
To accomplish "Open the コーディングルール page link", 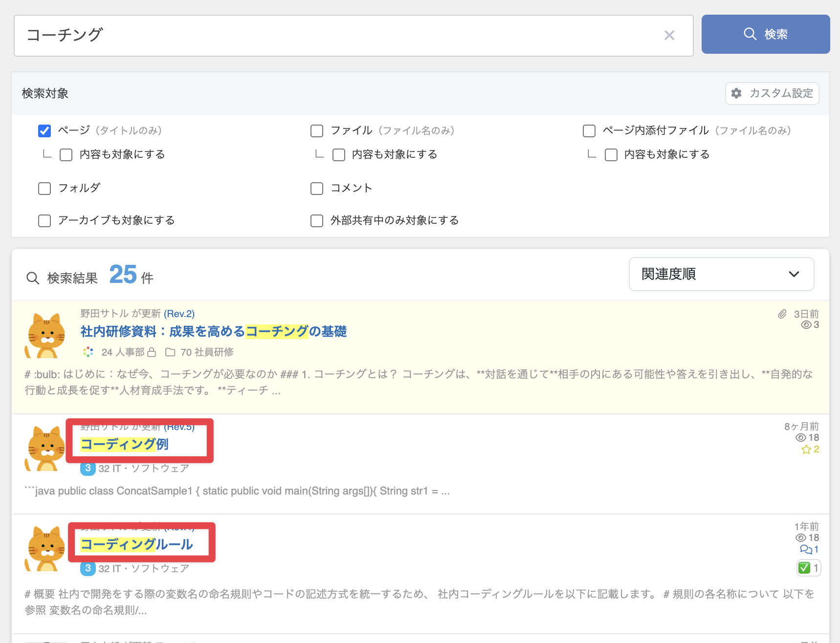I will pyautogui.click(x=136, y=544).
